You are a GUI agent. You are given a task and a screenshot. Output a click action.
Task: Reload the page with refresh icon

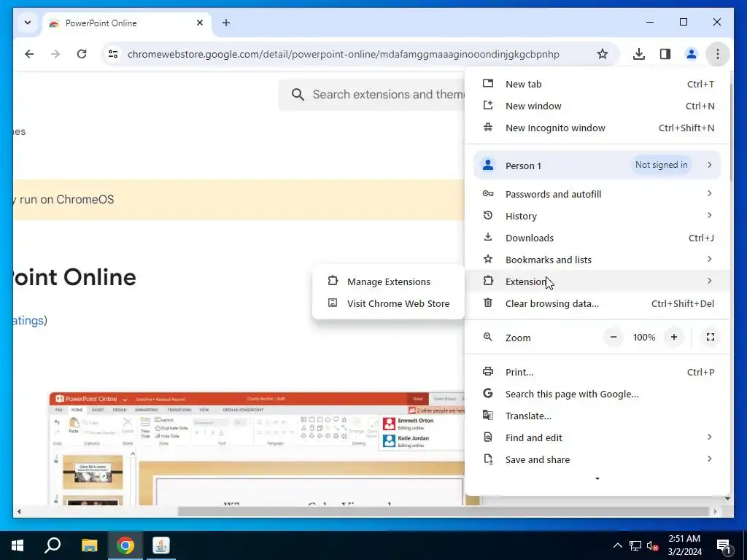point(82,54)
